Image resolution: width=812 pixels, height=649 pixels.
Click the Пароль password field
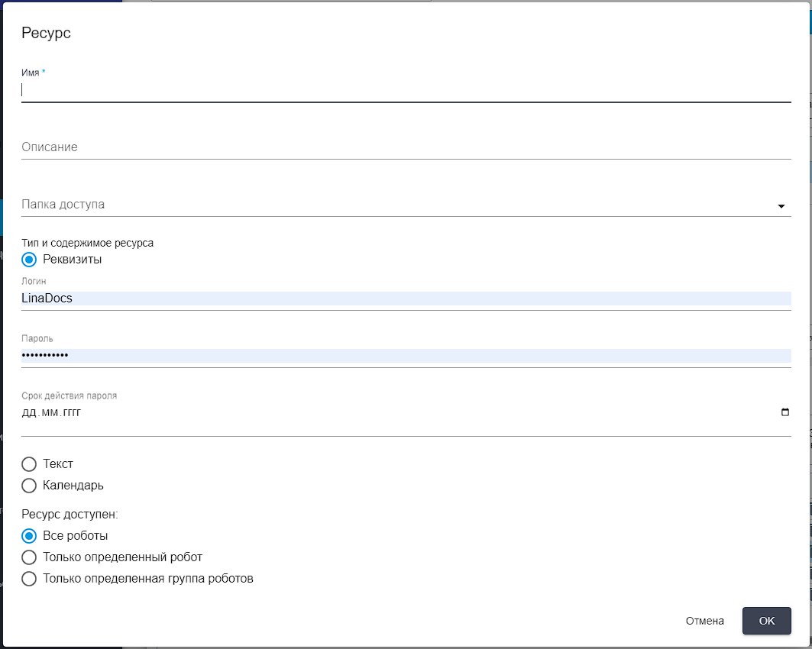click(x=406, y=356)
